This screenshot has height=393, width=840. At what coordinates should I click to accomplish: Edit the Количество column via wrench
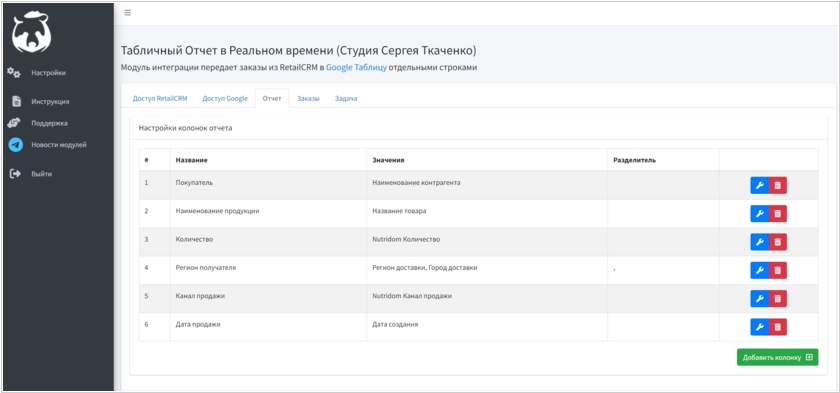tap(759, 242)
